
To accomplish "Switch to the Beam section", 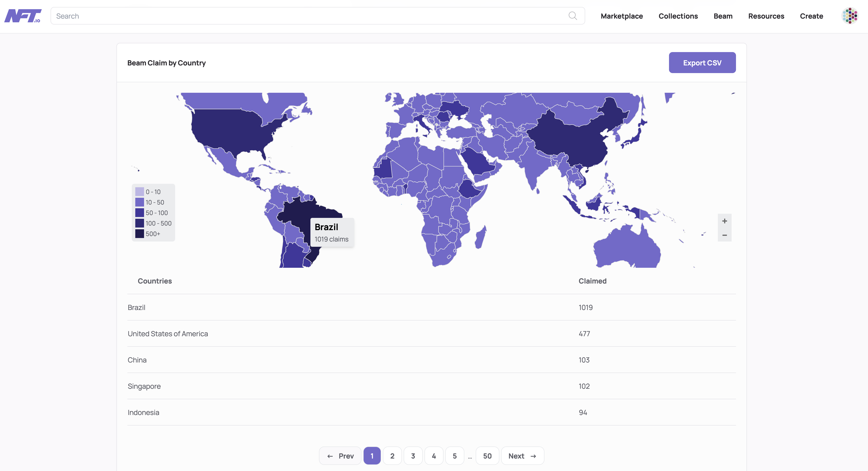I will coord(723,16).
